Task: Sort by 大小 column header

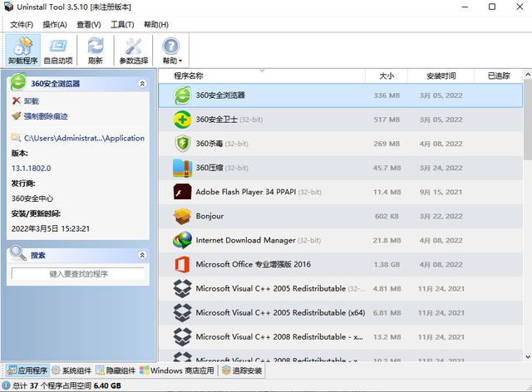Action: click(387, 76)
